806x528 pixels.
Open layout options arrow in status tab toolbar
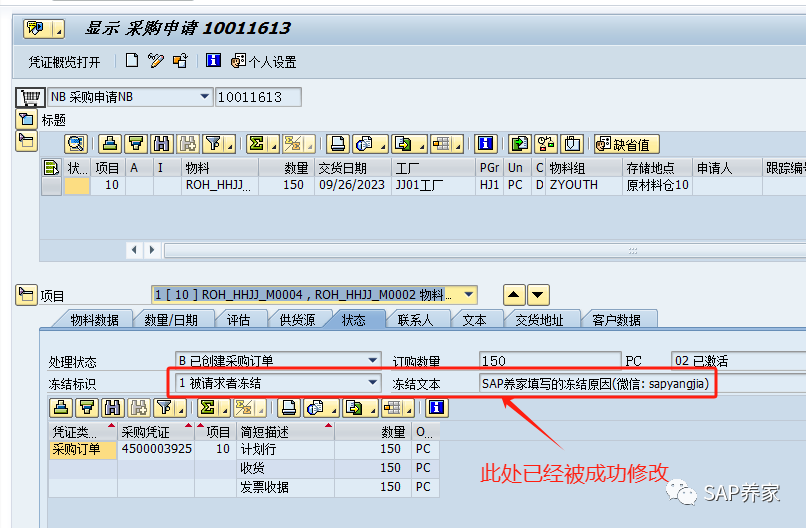tap(409, 409)
